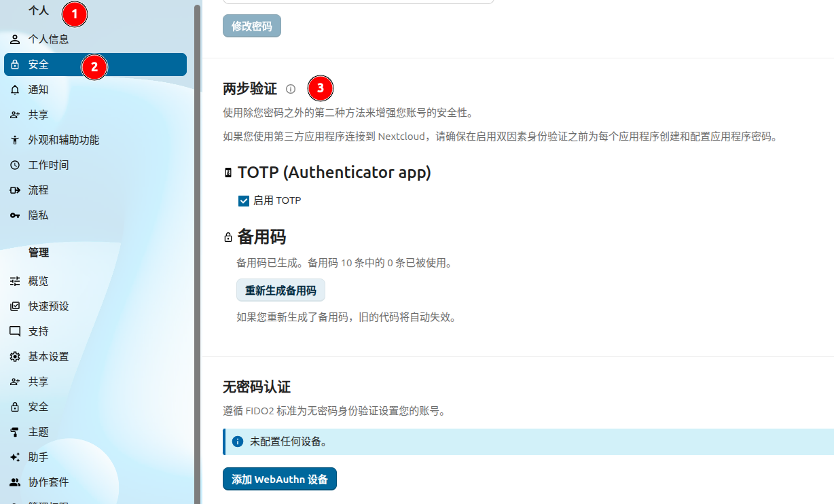This screenshot has width=834, height=504.
Task: Click the info icon beside 两步验证 heading
Action: [x=291, y=89]
